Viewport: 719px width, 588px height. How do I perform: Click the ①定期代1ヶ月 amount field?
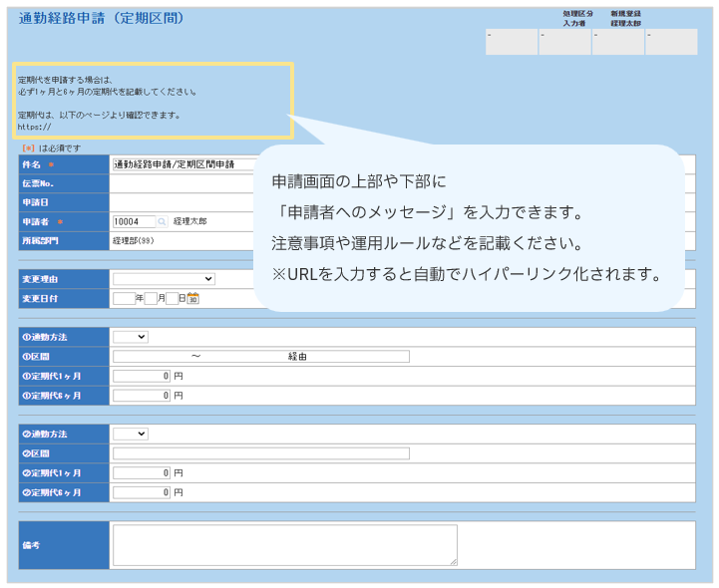coord(142,376)
